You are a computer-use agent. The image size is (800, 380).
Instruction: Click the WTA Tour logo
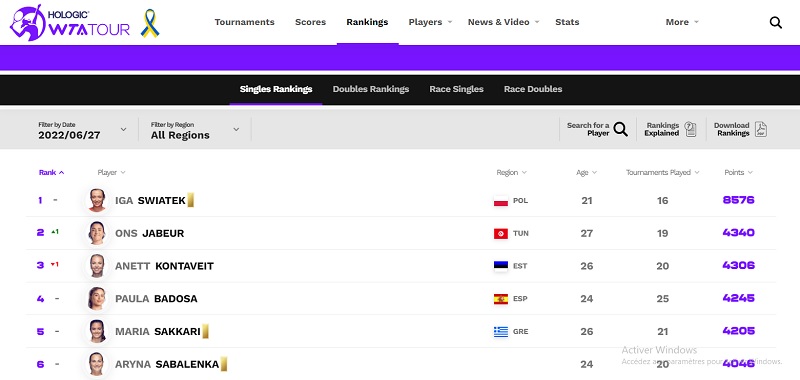[x=70, y=23]
